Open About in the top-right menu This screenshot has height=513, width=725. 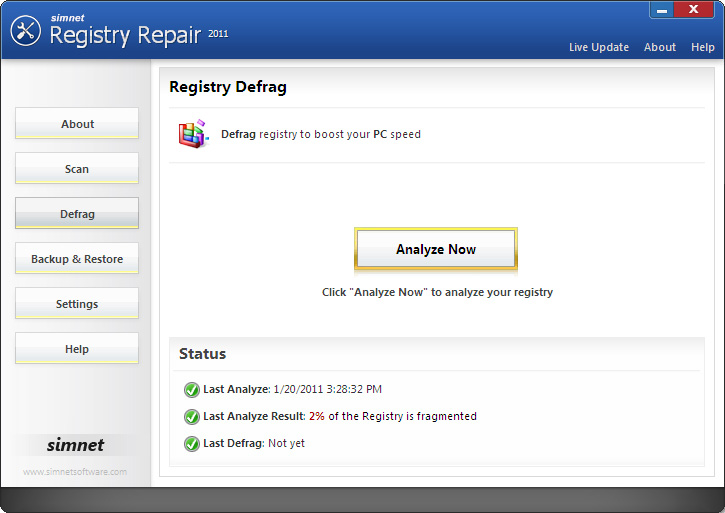[x=659, y=47]
